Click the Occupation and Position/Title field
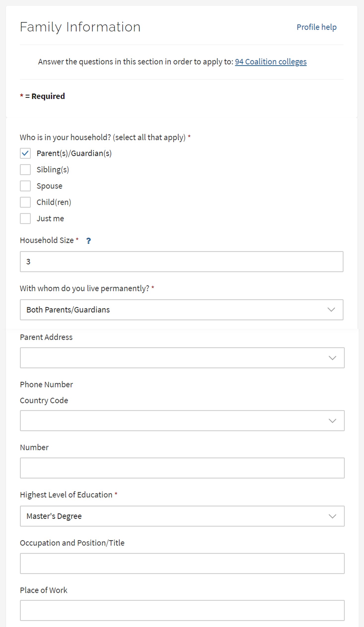364x627 pixels. 182,564
